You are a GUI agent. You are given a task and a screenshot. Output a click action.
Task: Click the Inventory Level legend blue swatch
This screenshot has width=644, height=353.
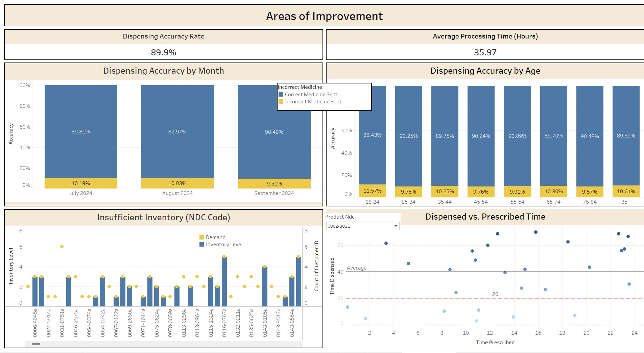[202, 244]
